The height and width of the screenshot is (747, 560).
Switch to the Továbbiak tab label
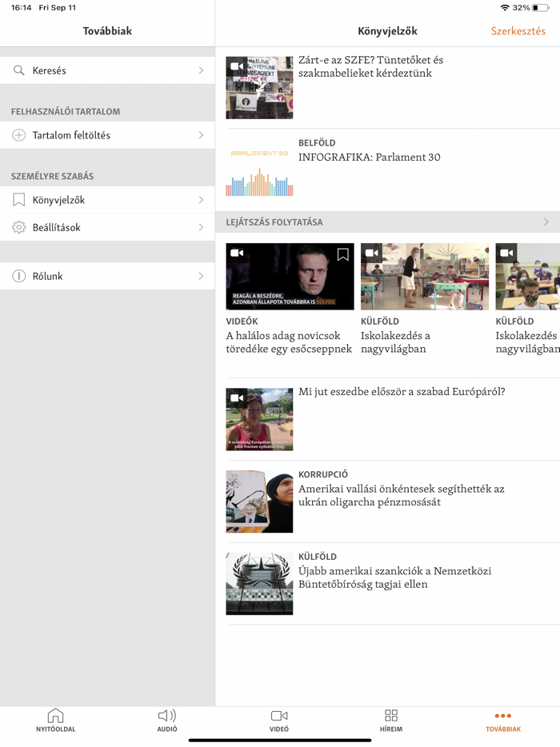503,729
